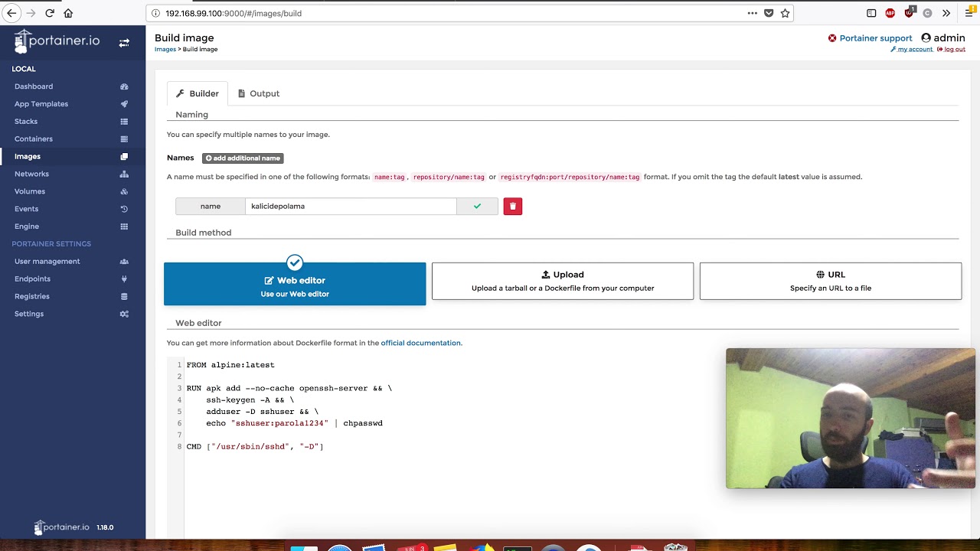Image resolution: width=980 pixels, height=551 pixels.
Task: Click the sidebar library icon in toolbar
Action: point(871,13)
